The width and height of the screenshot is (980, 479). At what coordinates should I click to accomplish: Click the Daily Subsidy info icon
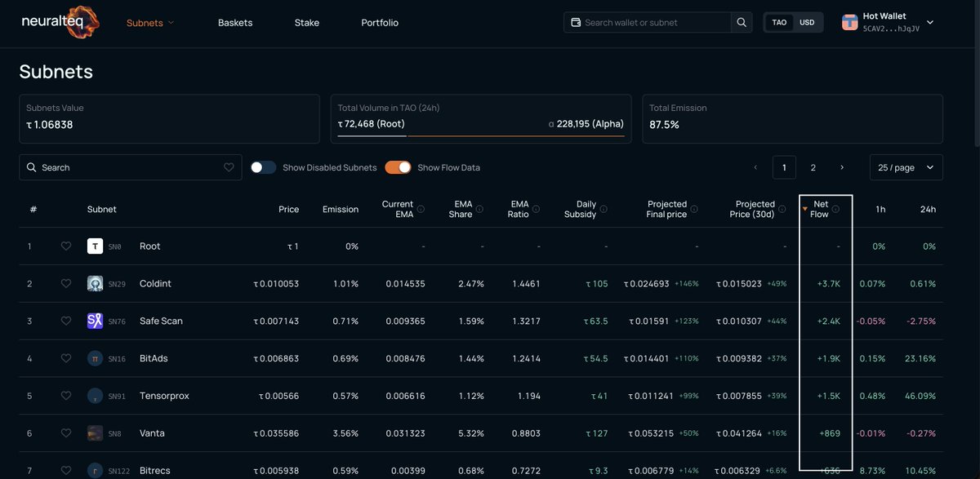[x=603, y=210]
